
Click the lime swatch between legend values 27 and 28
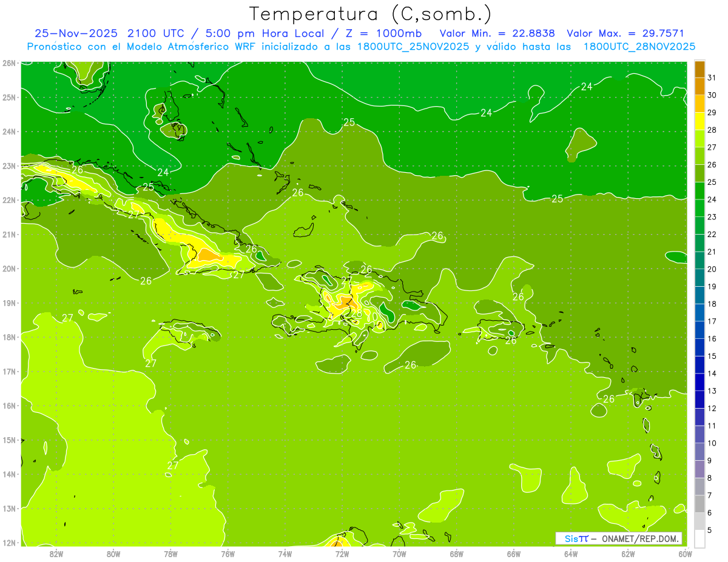click(699, 138)
